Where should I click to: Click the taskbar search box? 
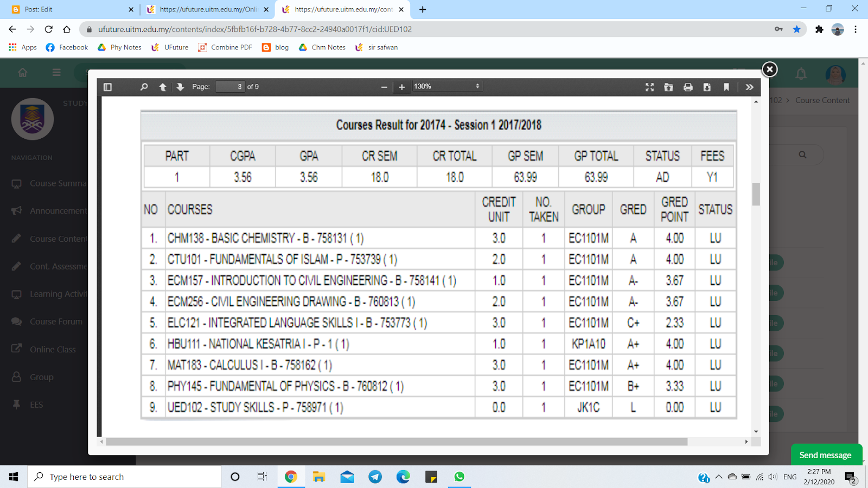124,477
